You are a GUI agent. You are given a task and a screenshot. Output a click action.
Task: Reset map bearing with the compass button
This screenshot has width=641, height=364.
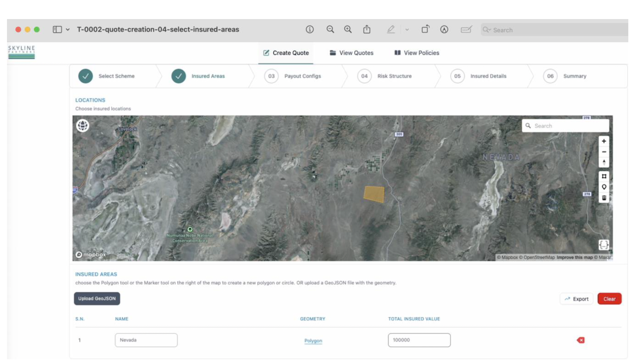point(604,162)
